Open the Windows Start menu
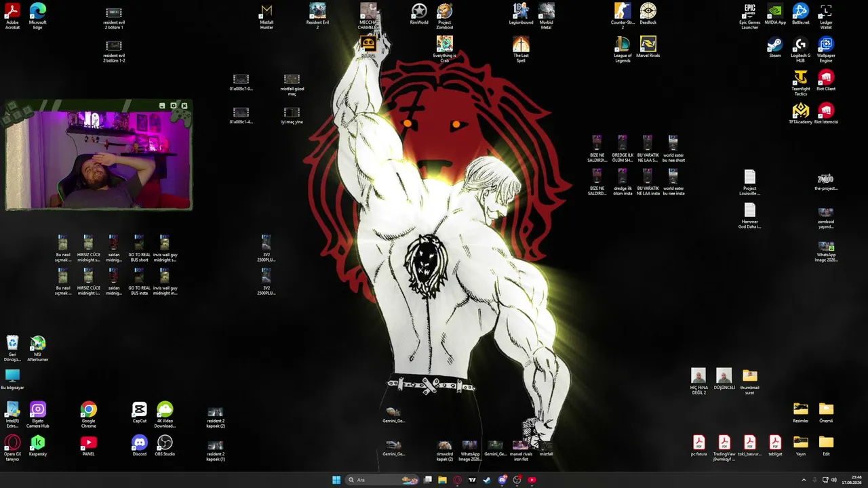Image resolution: width=868 pixels, height=488 pixels. 336,480
